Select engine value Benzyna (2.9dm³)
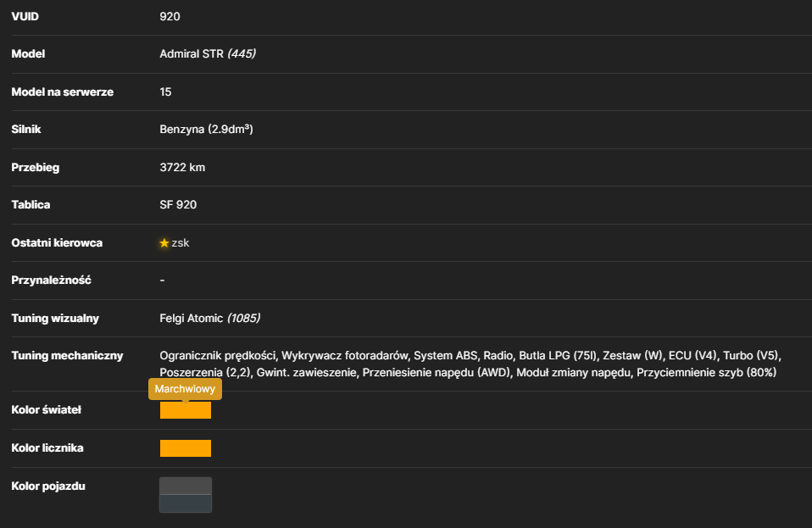Screen dimensions: 812x528 click(x=206, y=130)
